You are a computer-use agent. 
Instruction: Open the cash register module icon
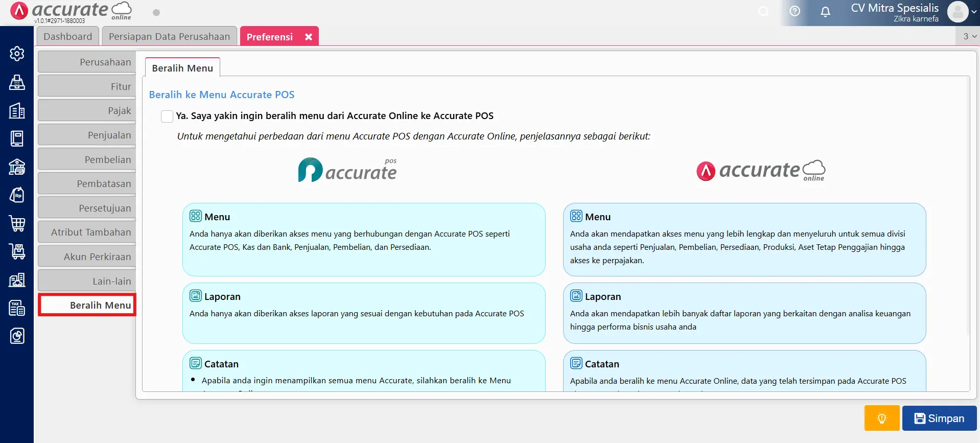coord(17,82)
